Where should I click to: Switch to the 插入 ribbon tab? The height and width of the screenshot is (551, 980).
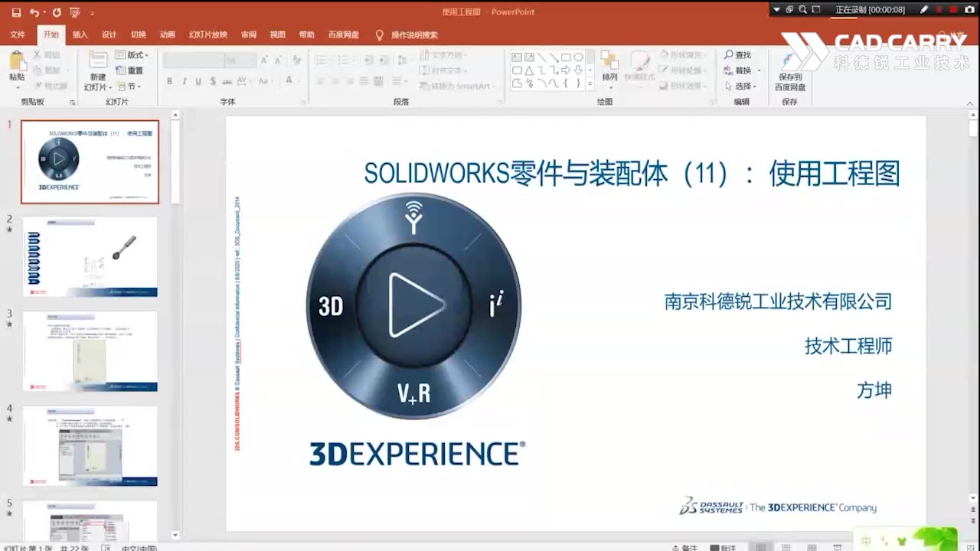tap(82, 34)
